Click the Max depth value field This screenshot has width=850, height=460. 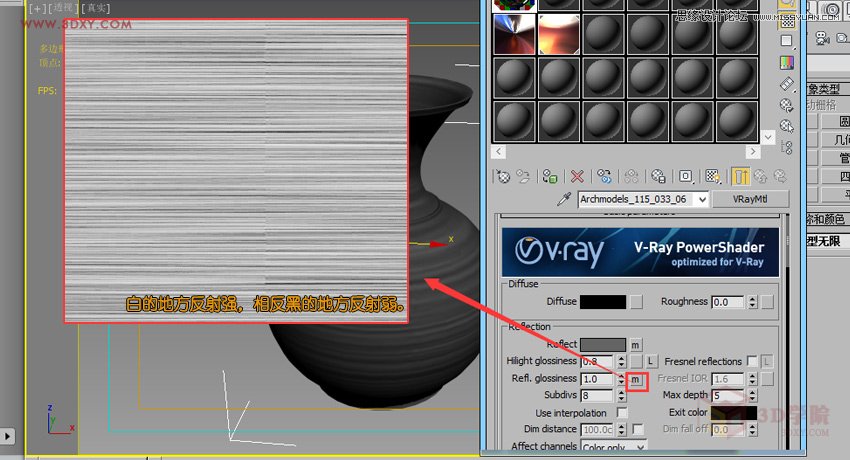pyautogui.click(x=728, y=396)
